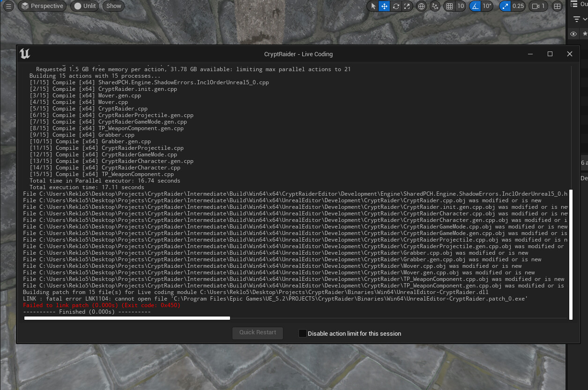This screenshot has height=390, width=588.
Task: Open the Outliner filter options icon
Action: 578,19
